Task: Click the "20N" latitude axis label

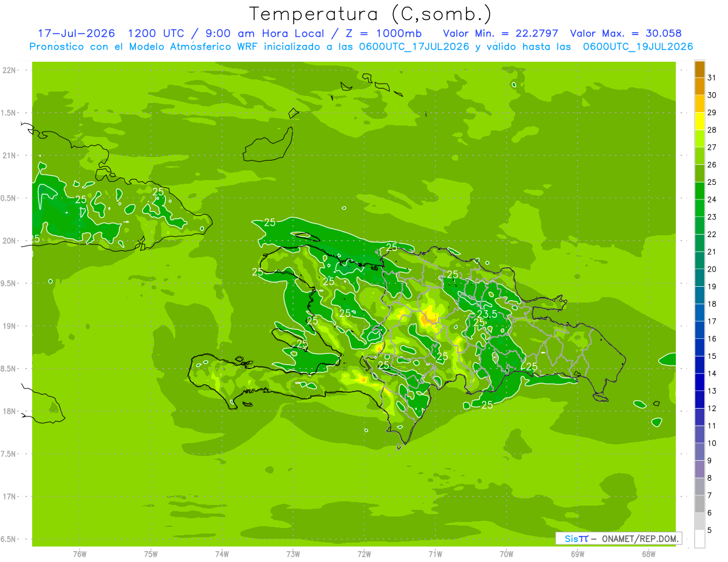Action: (10, 241)
